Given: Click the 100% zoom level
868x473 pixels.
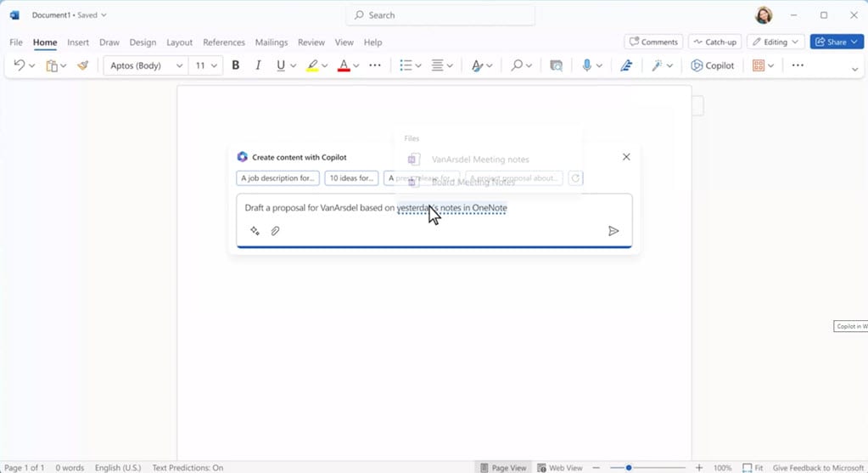Looking at the screenshot, I should coord(722,467).
